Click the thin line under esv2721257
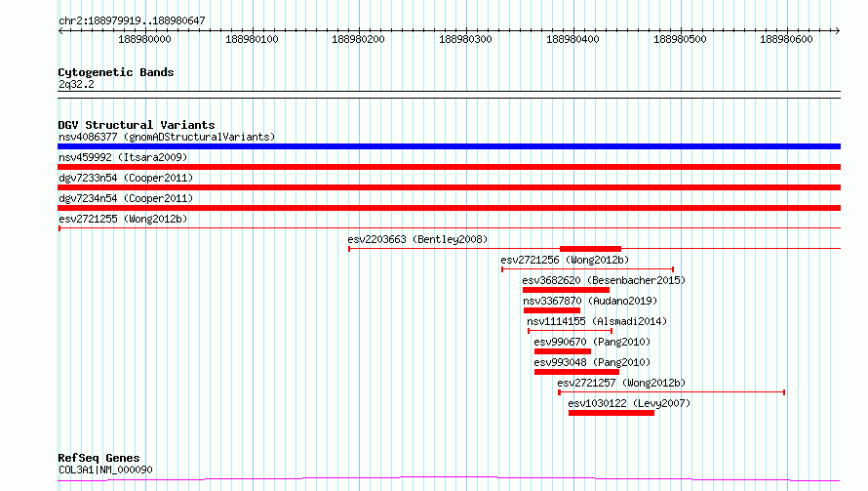 [672, 392]
